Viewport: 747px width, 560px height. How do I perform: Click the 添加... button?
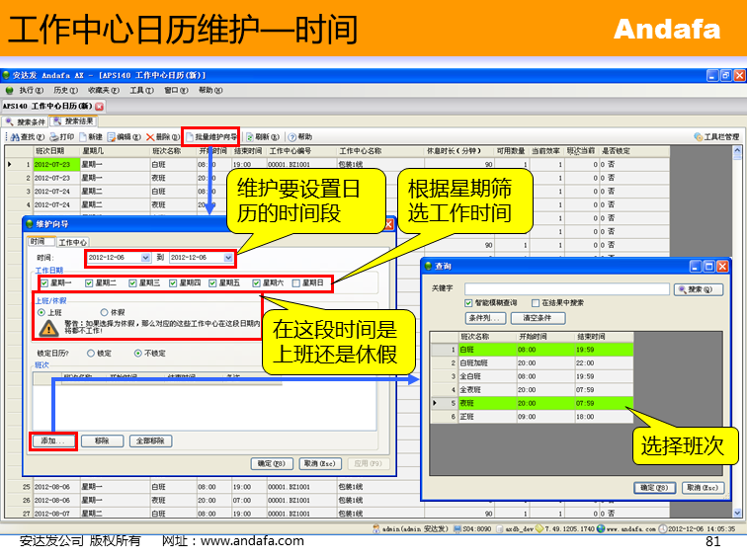click(52, 441)
